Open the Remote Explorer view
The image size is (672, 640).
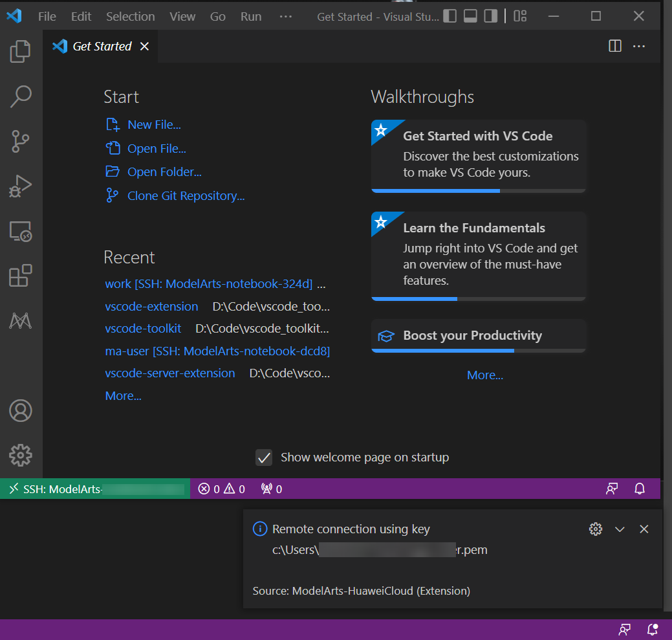(x=20, y=232)
